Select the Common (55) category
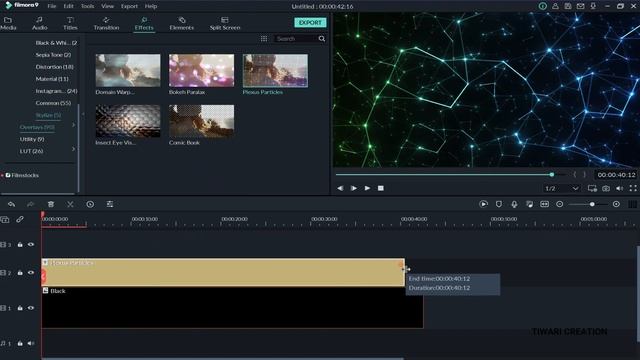Image resolution: width=640 pixels, height=360 pixels. (x=53, y=103)
